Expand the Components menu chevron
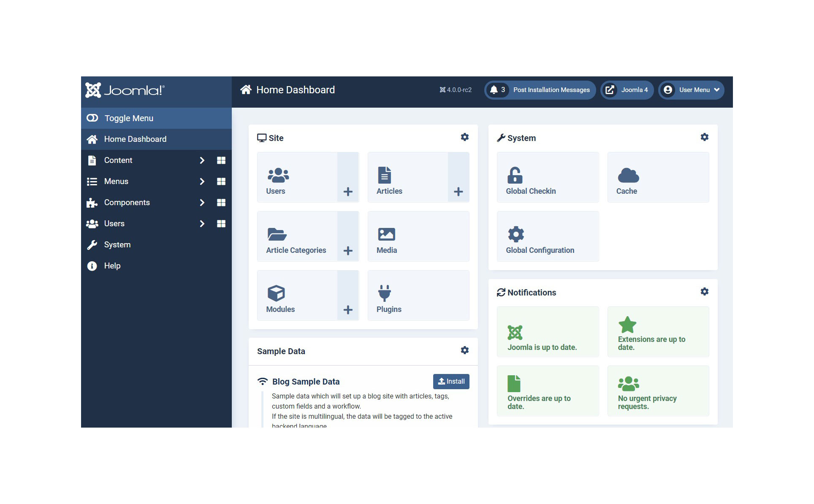Screen dimensions: 814x504 click(x=202, y=203)
